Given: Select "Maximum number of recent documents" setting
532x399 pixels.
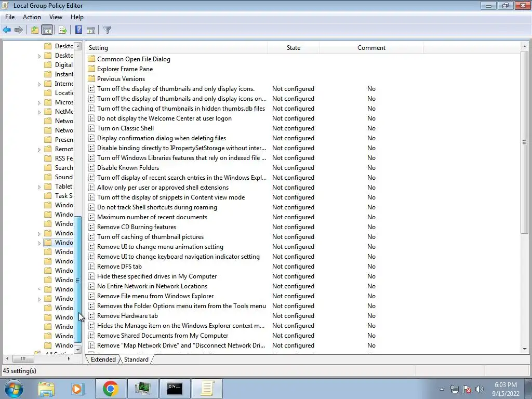Looking at the screenshot, I should (x=152, y=217).
